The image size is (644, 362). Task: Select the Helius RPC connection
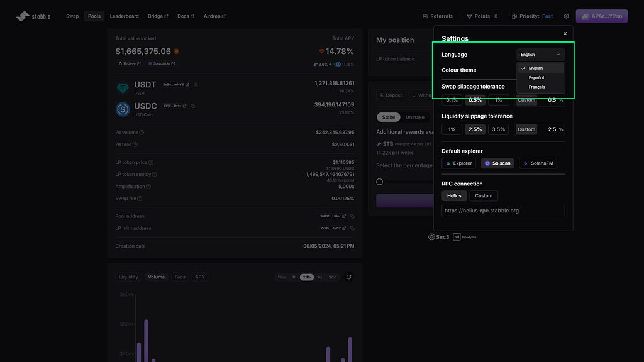pos(454,196)
